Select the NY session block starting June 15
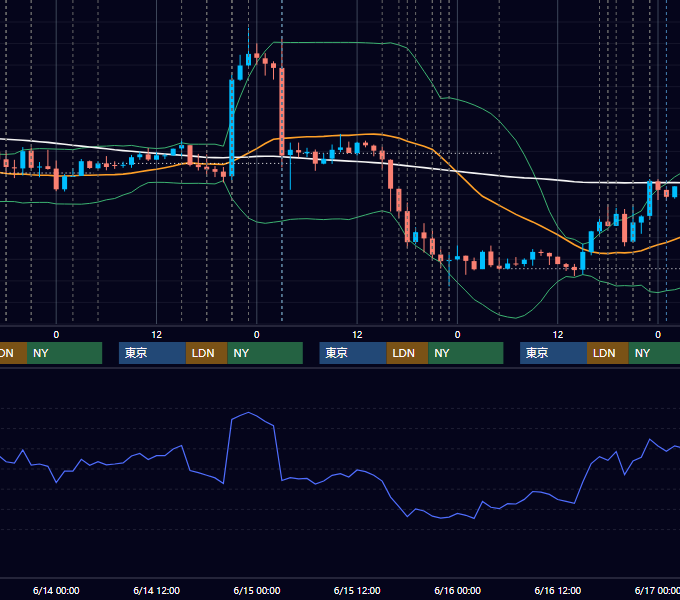Screen dimensions: 680x600 [x=466, y=353]
